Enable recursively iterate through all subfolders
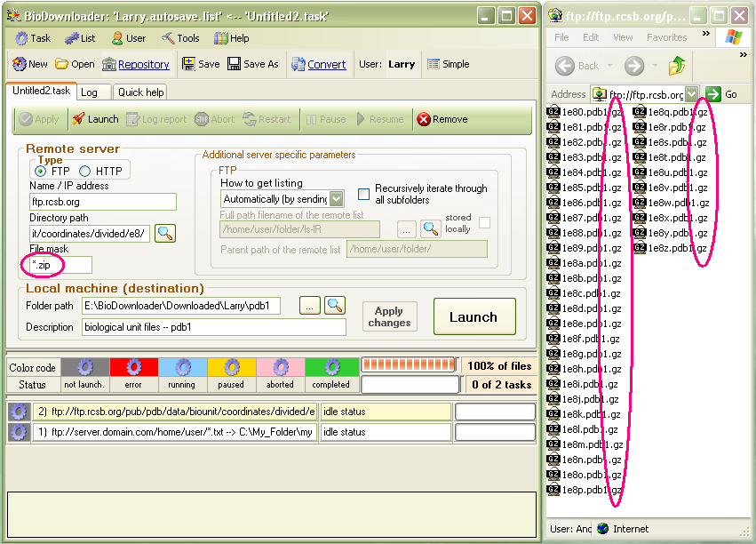This screenshot has width=756, height=544. click(363, 194)
